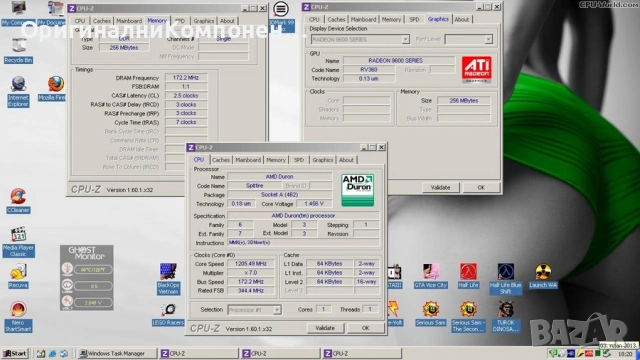This screenshot has width=640, height=360.
Task: Open Serious Sam The Second Encounter shortcut
Action: click(x=468, y=316)
